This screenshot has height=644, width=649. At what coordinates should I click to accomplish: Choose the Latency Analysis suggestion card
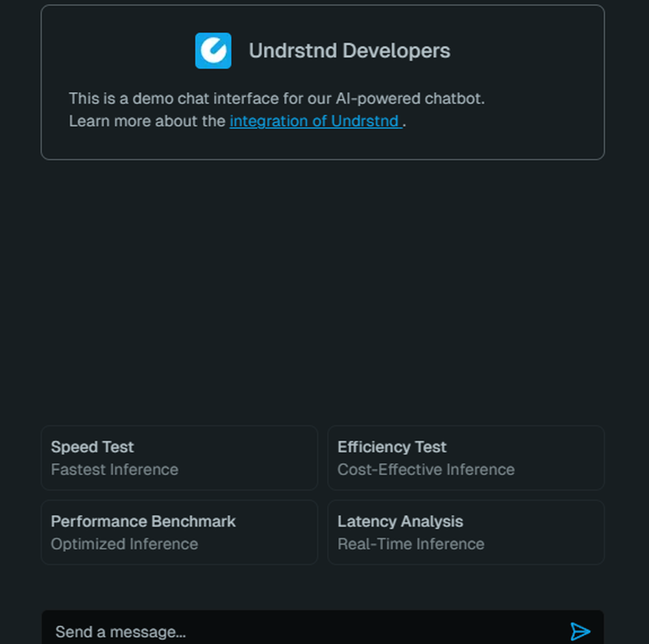tap(466, 532)
